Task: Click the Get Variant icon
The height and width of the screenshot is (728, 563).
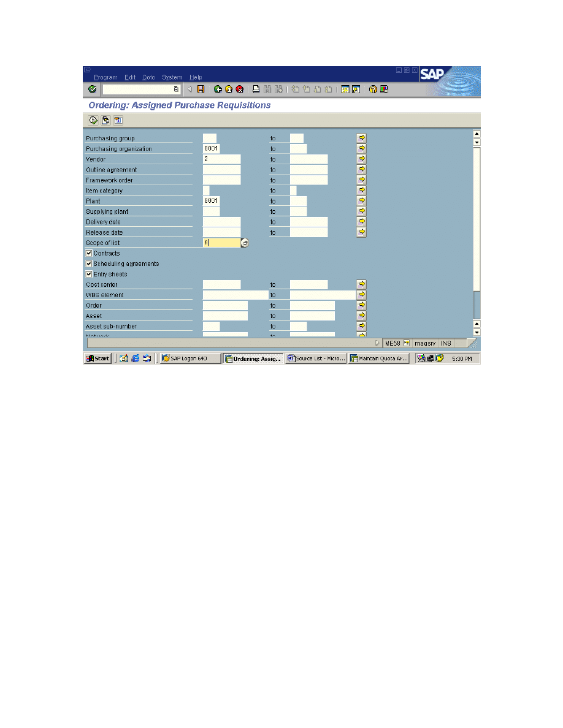Action: point(105,120)
